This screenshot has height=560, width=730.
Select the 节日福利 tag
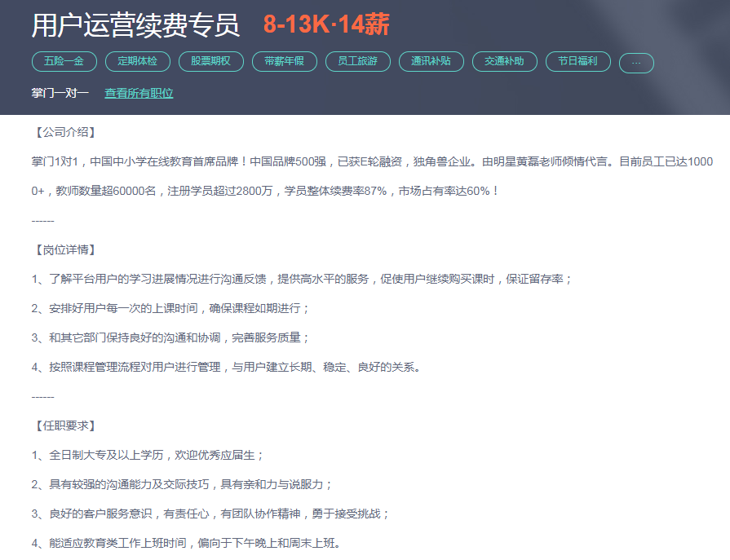click(x=577, y=61)
